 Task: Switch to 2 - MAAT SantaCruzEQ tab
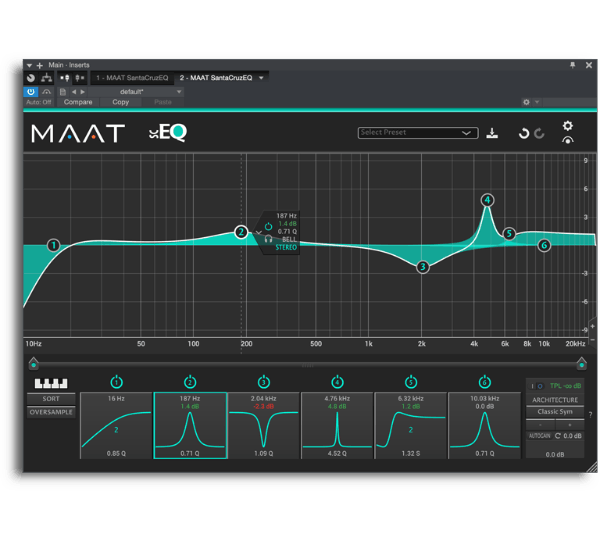click(216, 78)
